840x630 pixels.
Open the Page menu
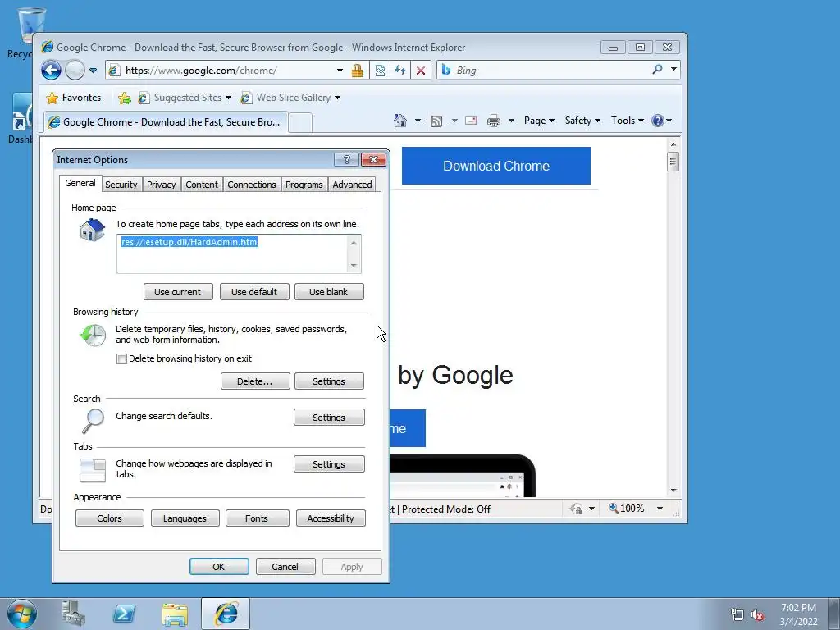tap(539, 121)
